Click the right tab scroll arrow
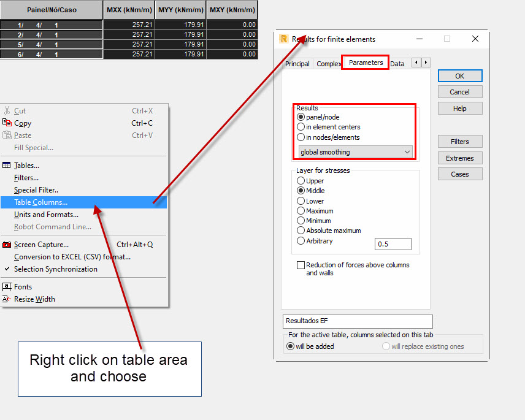 tap(425, 62)
